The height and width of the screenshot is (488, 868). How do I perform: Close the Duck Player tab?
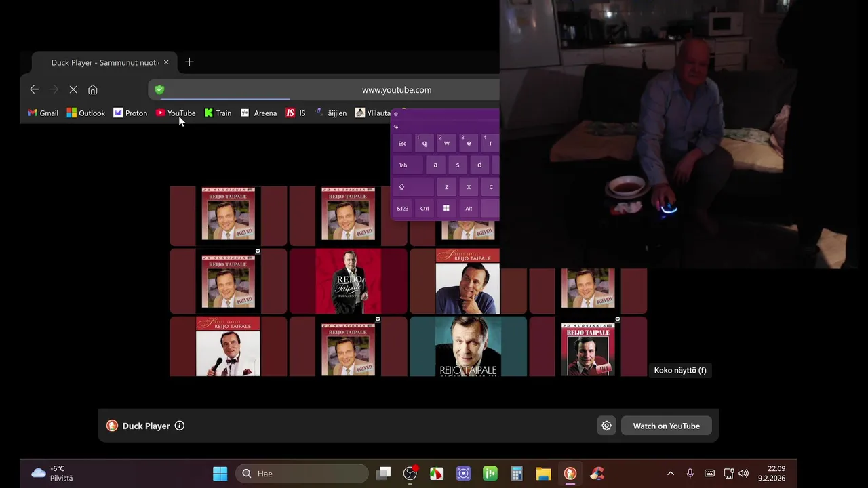click(166, 62)
